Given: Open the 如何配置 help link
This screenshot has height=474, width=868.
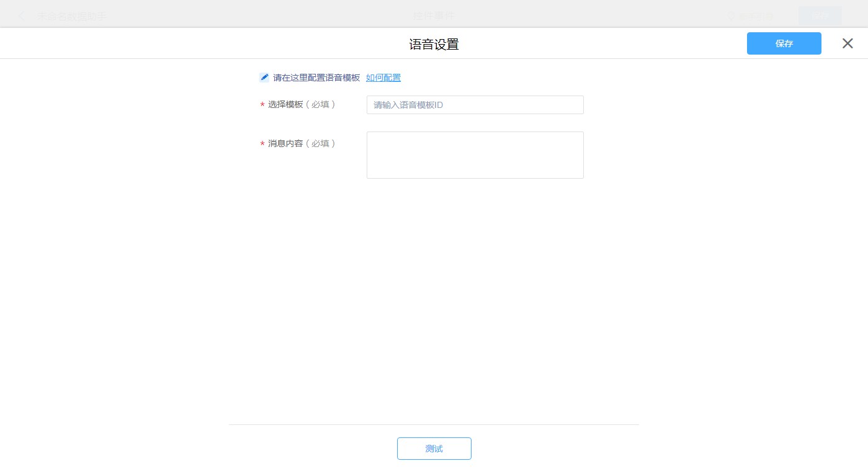Looking at the screenshot, I should (383, 78).
